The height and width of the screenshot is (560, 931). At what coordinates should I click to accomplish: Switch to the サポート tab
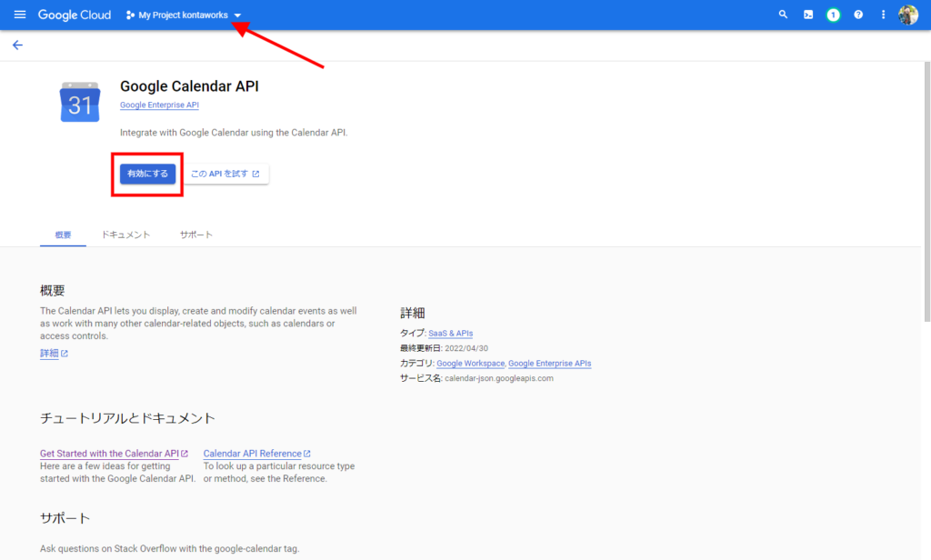[x=196, y=235]
